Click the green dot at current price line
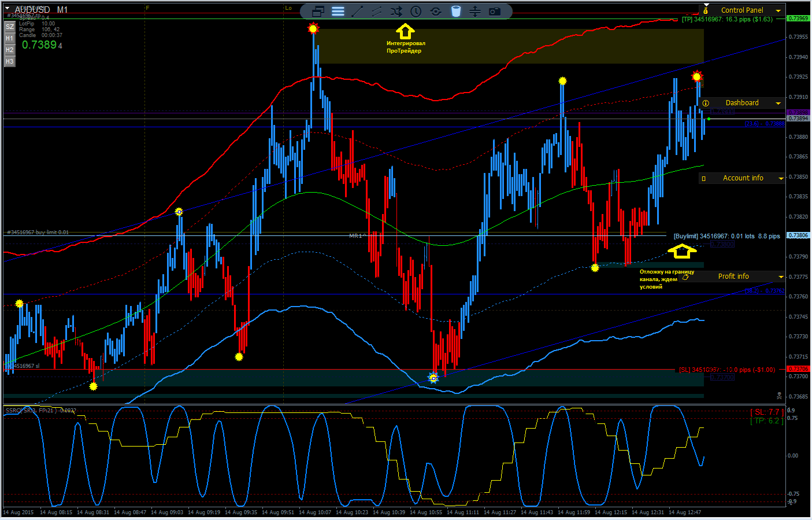This screenshot has width=812, height=520. tap(709, 119)
